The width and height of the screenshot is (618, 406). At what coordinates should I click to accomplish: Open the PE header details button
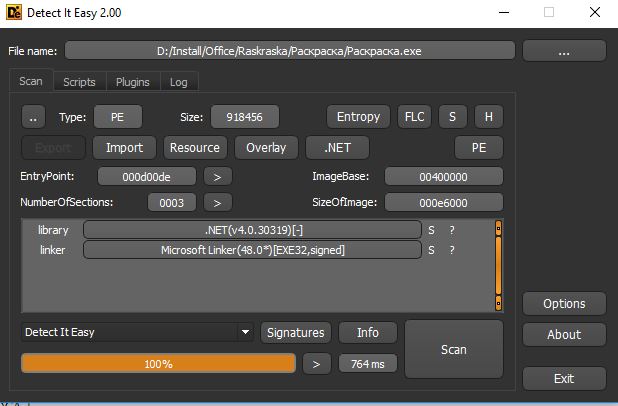(478, 148)
